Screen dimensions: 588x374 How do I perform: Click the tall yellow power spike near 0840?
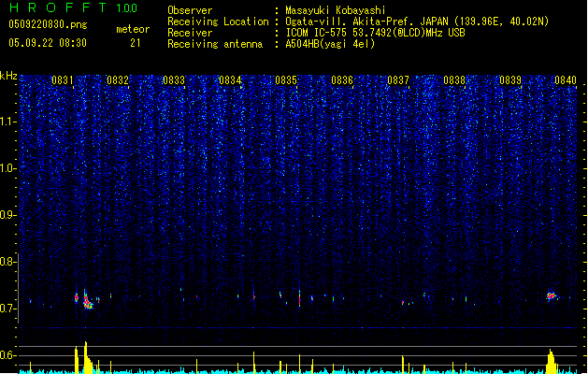(x=551, y=361)
